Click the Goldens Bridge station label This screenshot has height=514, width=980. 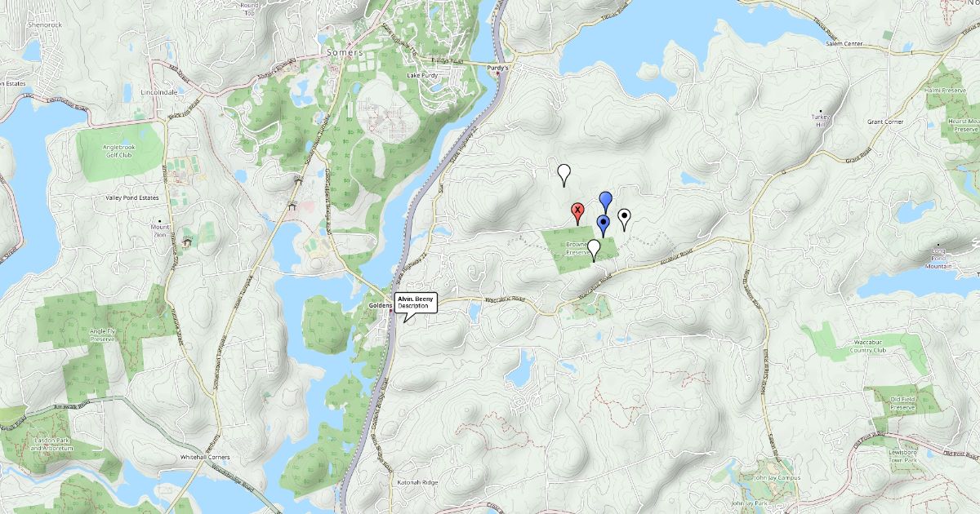click(x=381, y=305)
